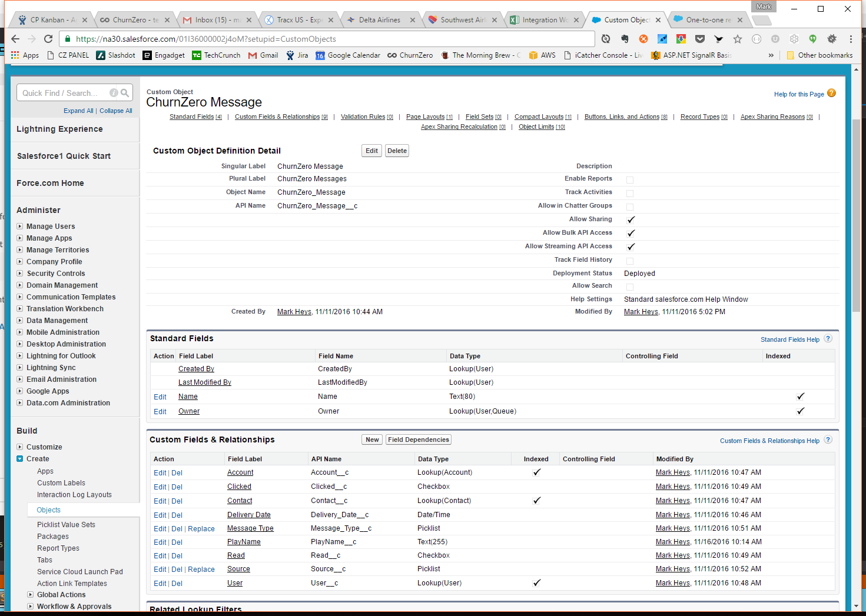
Task: Click Replace link in Message Type row
Action: [x=201, y=529]
